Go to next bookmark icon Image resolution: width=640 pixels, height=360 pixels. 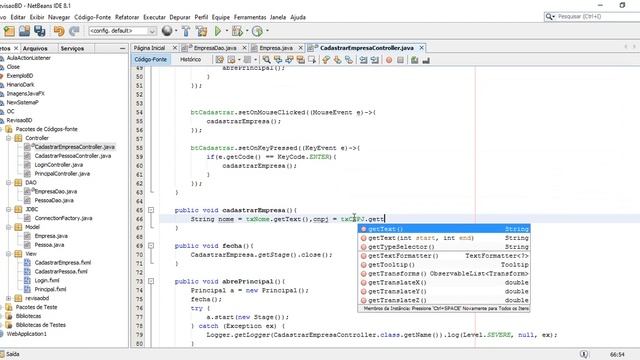[337, 60]
